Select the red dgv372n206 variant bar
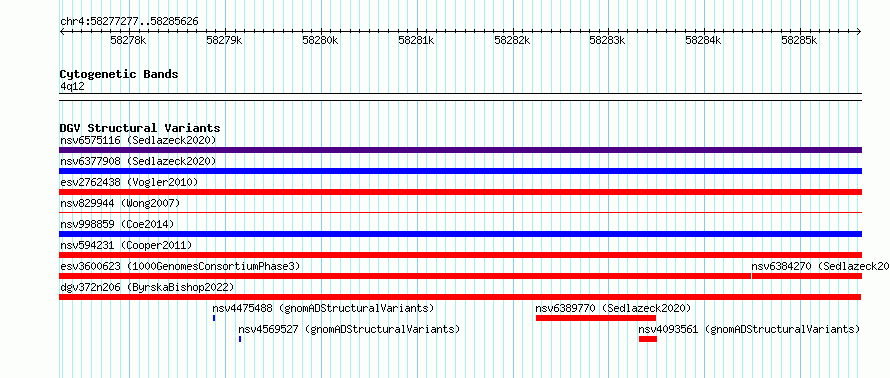Viewport: 890px width, 378px height. [x=460, y=297]
